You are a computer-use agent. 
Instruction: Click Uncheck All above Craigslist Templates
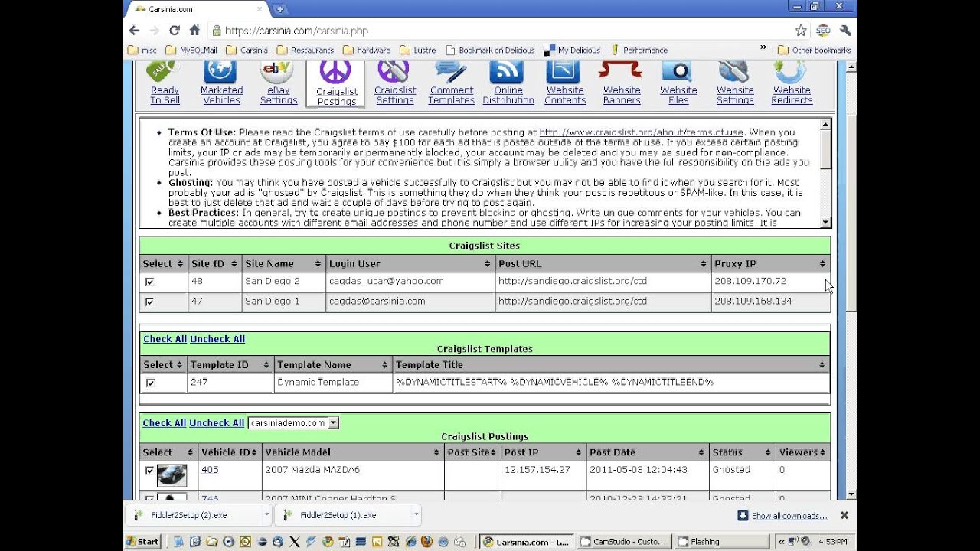coord(217,339)
